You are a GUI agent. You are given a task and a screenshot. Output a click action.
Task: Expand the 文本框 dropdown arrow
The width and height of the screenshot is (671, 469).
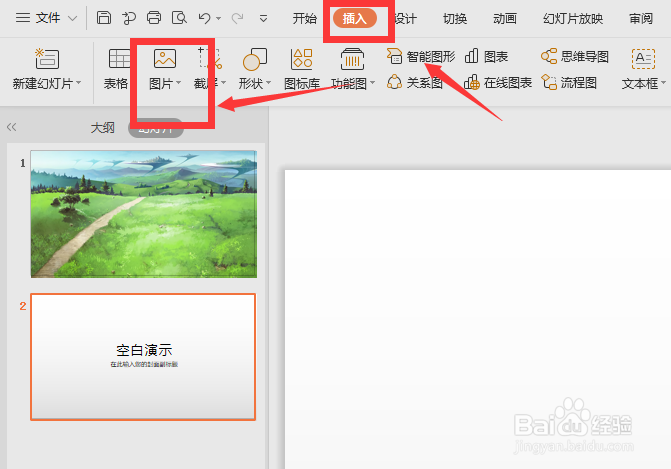(x=663, y=83)
